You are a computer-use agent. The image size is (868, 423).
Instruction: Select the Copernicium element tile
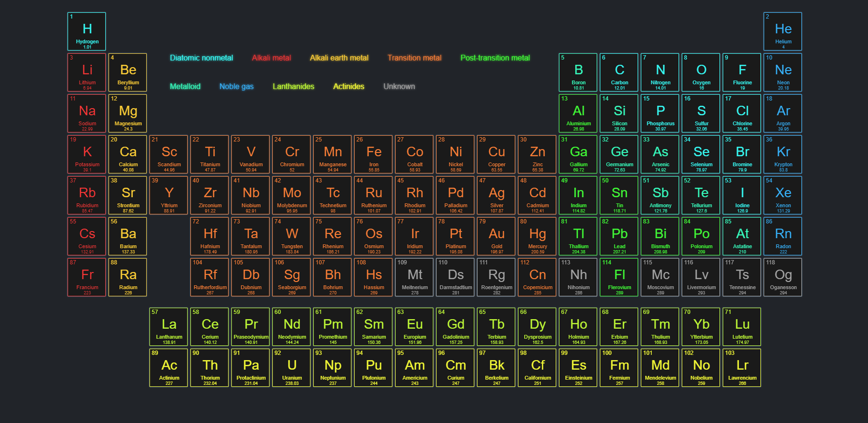[x=537, y=277]
